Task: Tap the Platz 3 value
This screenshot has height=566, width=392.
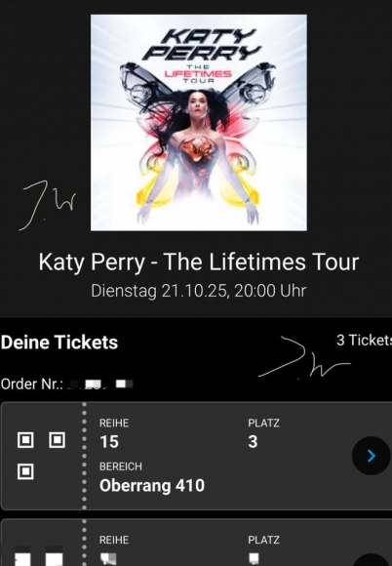Action: coord(253,442)
